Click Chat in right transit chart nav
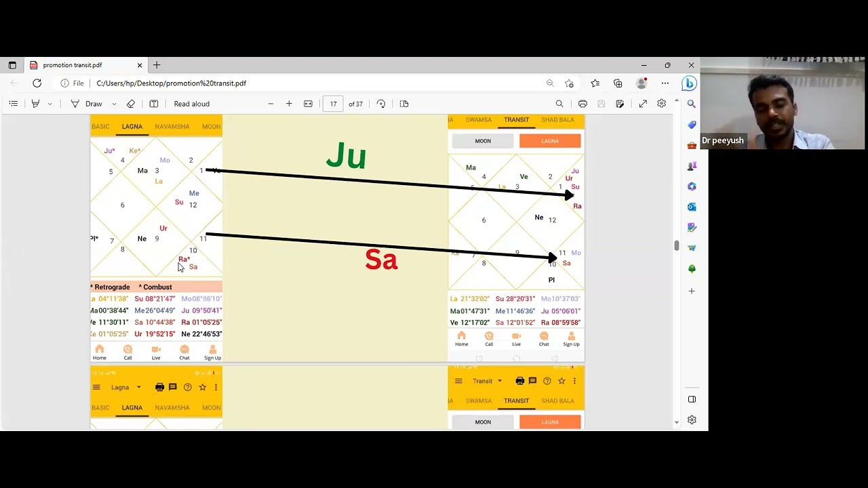 tap(544, 340)
